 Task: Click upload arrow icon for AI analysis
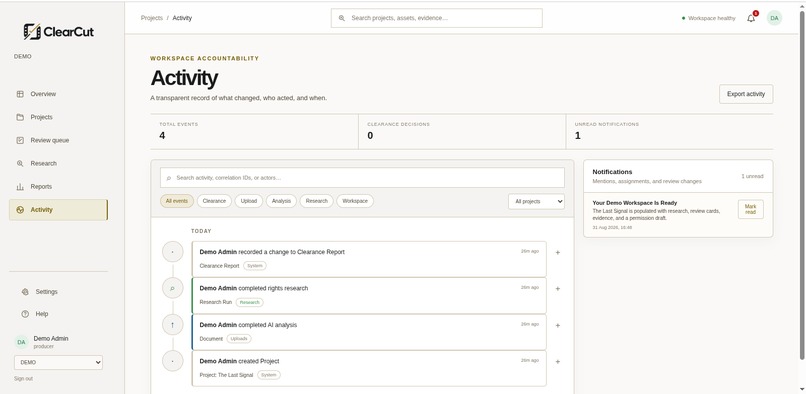pos(173,325)
